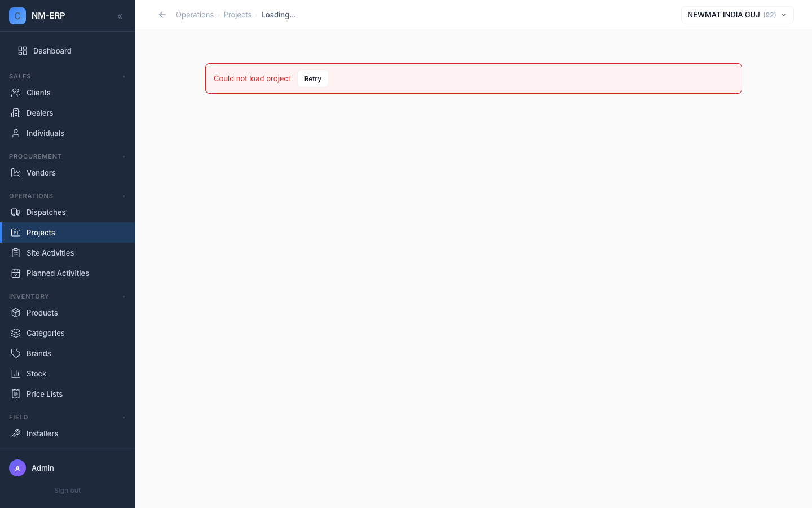Click the Planned Activities calendar icon
The width and height of the screenshot is (812, 508).
[x=16, y=273]
